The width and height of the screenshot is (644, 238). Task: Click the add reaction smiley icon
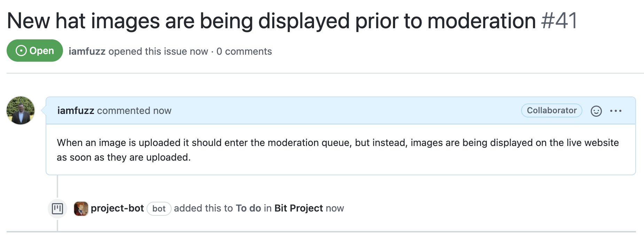(596, 111)
